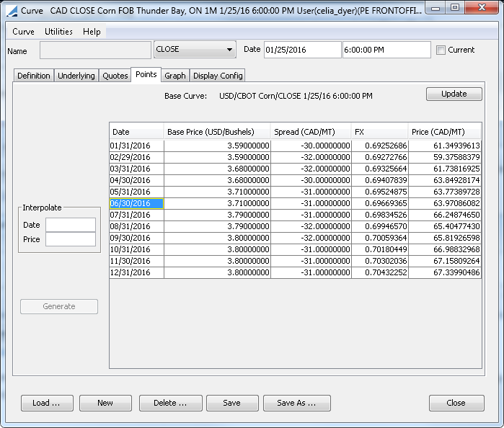Open the Help menu
504x428 pixels.
92,32
